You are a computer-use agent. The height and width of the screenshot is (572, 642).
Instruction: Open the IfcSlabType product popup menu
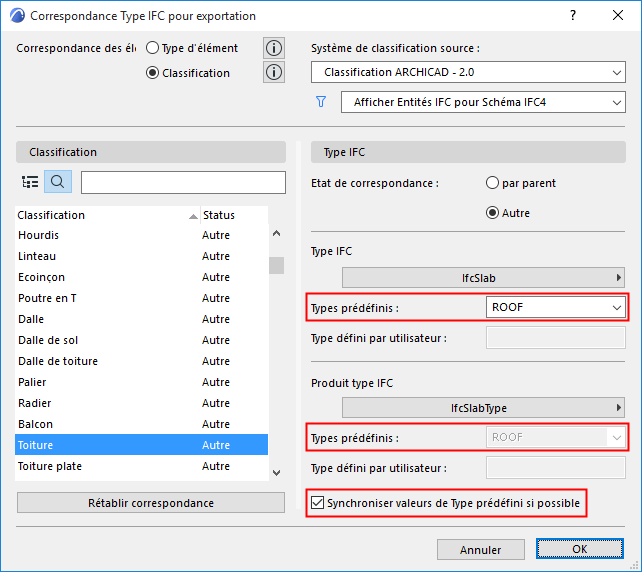coord(483,407)
